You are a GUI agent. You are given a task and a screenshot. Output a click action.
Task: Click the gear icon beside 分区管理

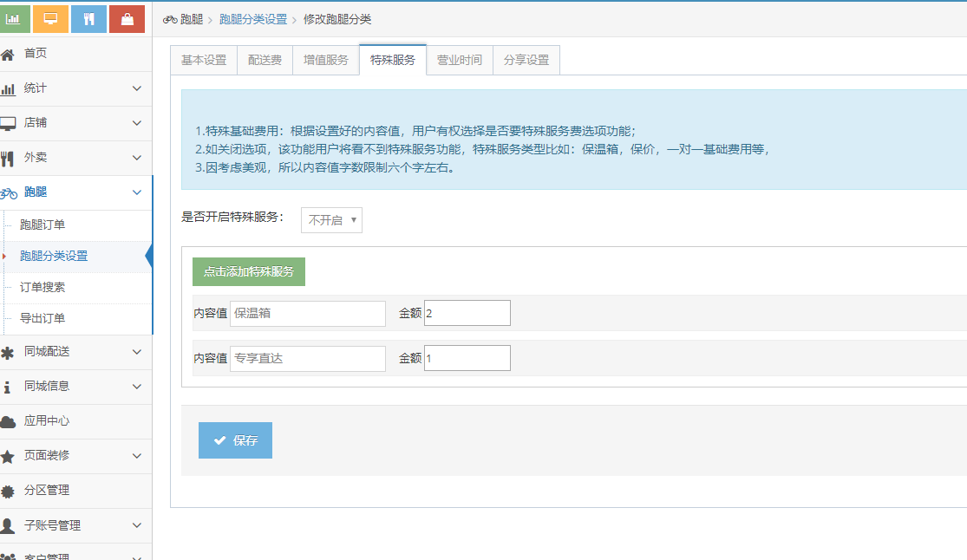point(9,492)
